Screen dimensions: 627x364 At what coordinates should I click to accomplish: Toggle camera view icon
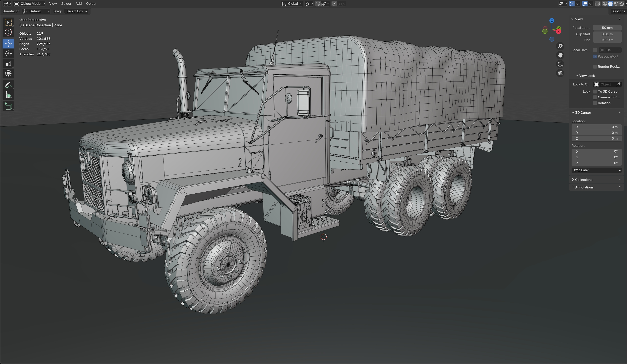pos(560,64)
